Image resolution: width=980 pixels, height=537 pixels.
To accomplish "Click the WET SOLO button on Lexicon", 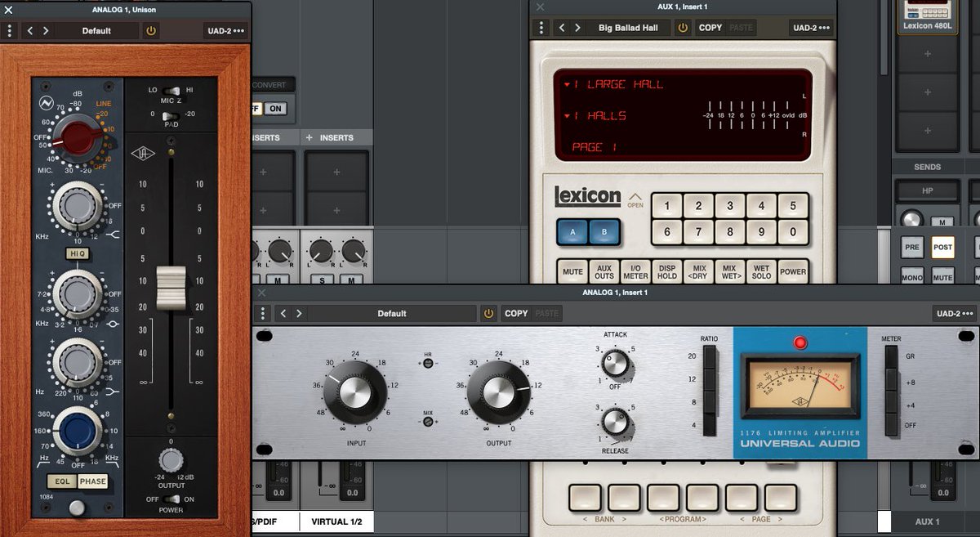I will point(761,271).
